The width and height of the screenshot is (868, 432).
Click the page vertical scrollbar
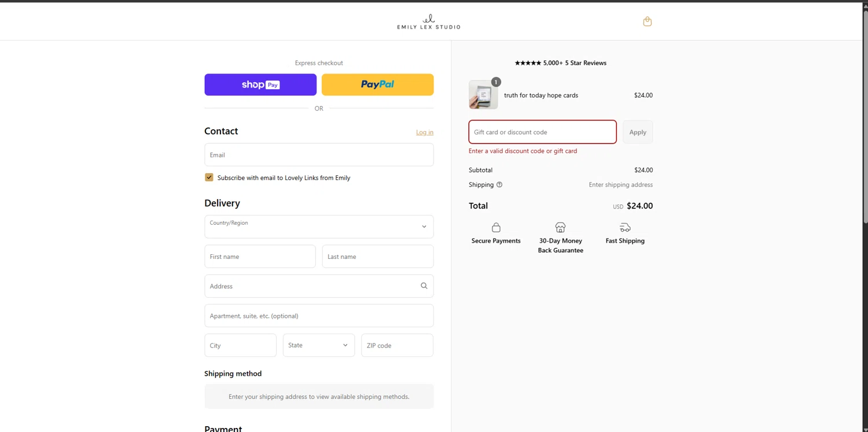tap(865, 116)
